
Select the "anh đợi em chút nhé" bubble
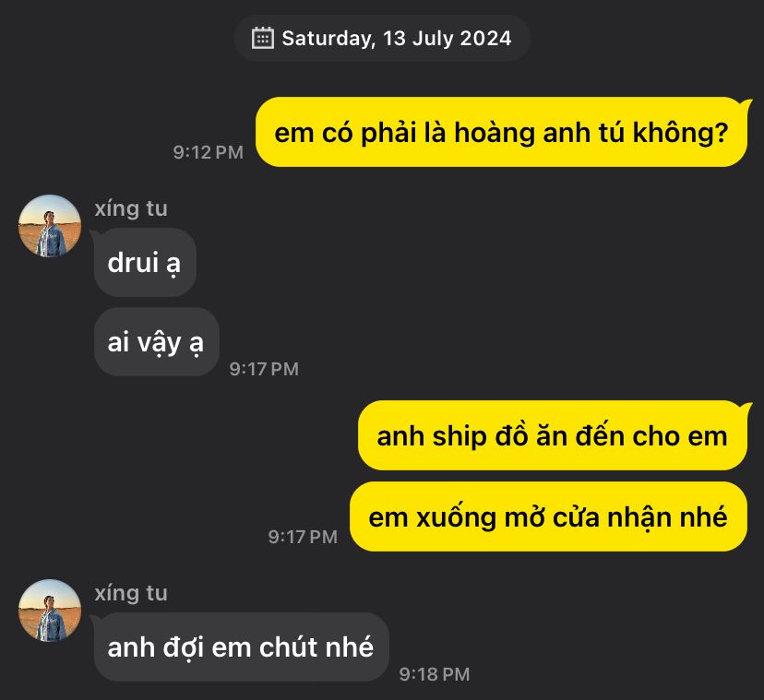[241, 647]
